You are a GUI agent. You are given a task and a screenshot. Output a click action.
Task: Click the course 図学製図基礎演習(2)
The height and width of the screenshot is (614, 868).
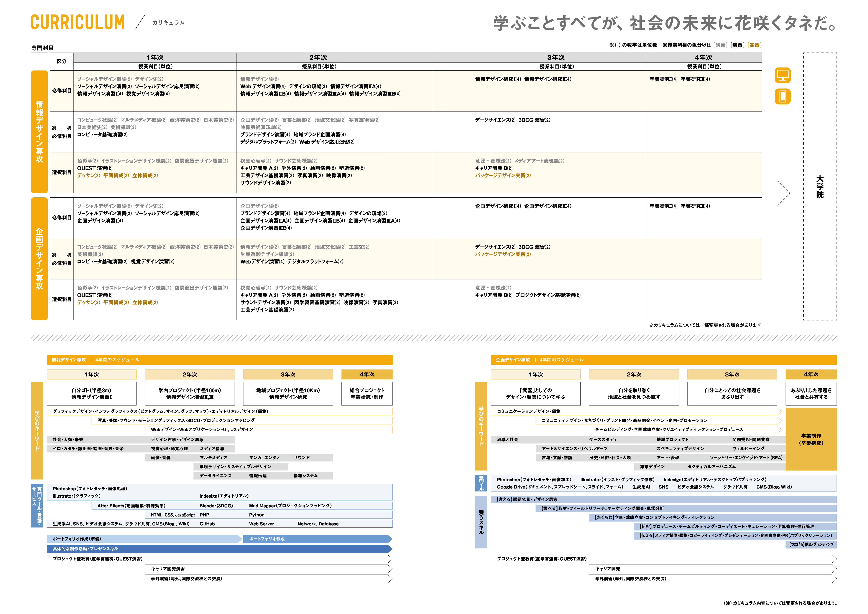[317, 303]
